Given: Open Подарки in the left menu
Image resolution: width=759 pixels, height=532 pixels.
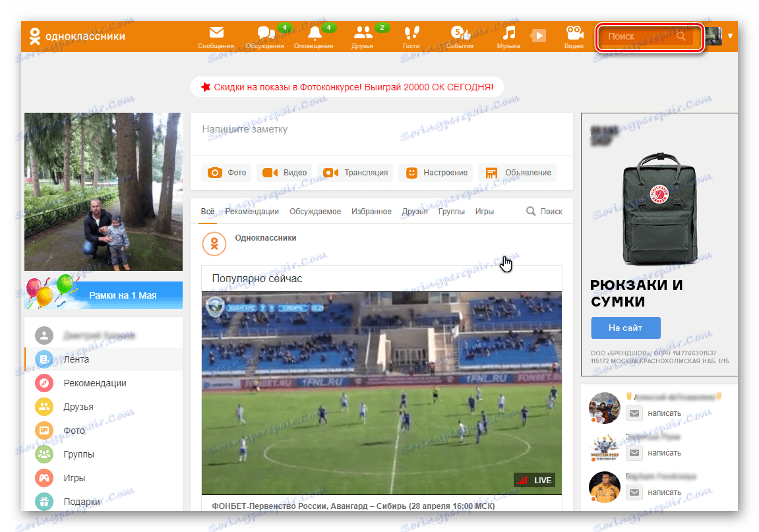Looking at the screenshot, I should tap(104, 502).
